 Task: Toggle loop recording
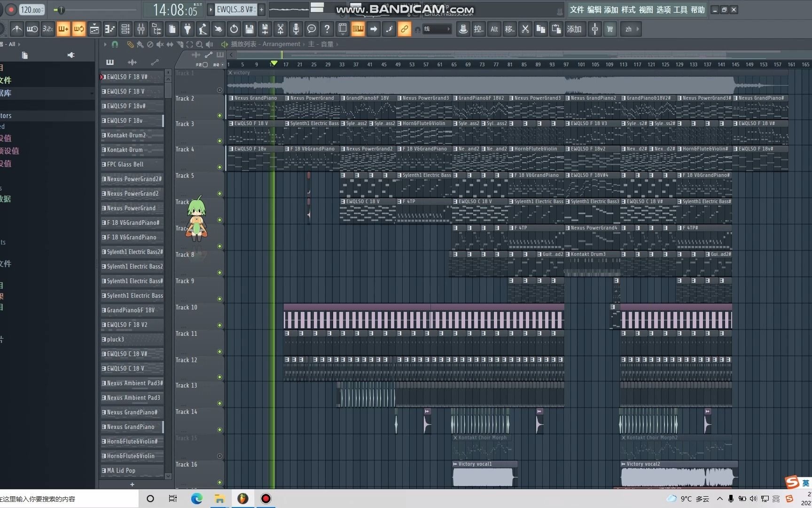tap(78, 29)
